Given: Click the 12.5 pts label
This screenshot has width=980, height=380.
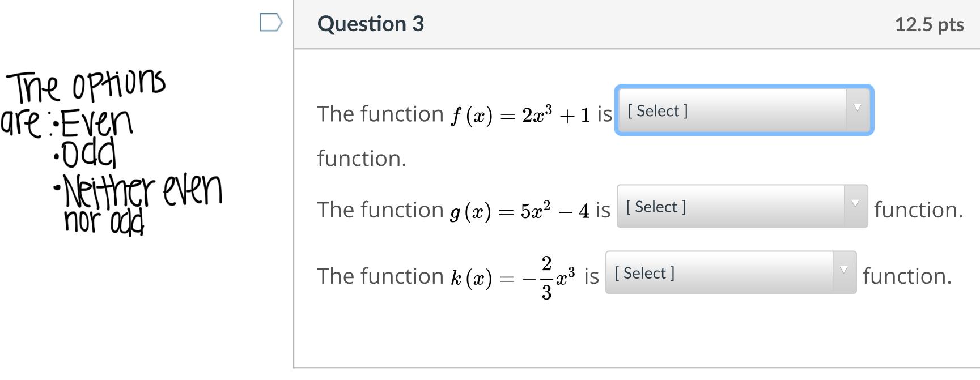Looking at the screenshot, I should coord(929,24).
